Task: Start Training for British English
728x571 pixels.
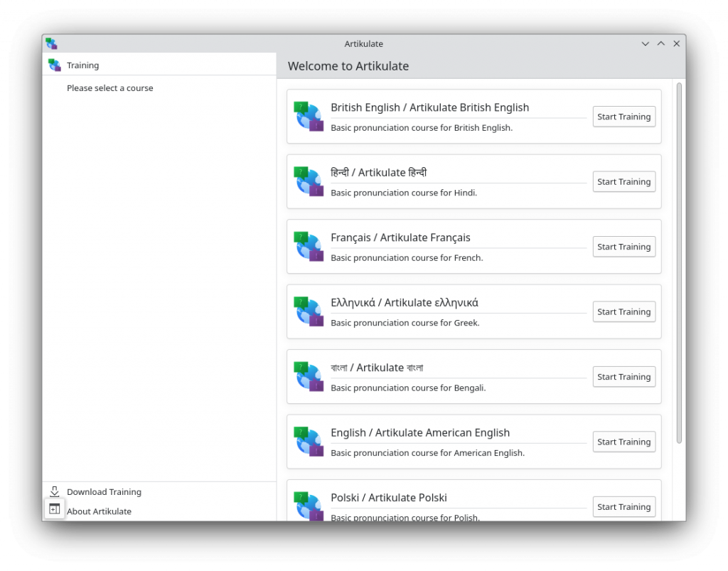Action: [x=624, y=117]
